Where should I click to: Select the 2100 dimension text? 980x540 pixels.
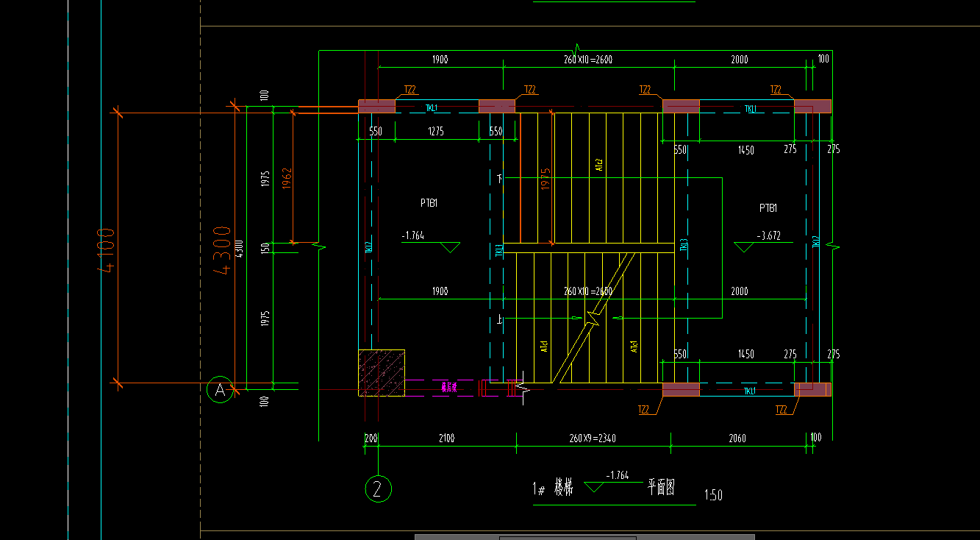(x=446, y=438)
